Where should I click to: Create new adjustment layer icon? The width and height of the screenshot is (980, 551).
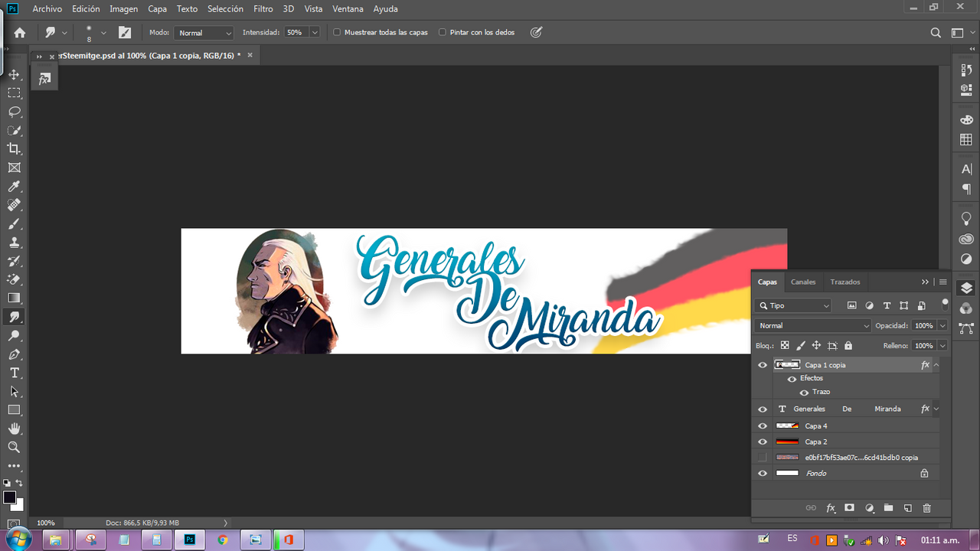(869, 508)
